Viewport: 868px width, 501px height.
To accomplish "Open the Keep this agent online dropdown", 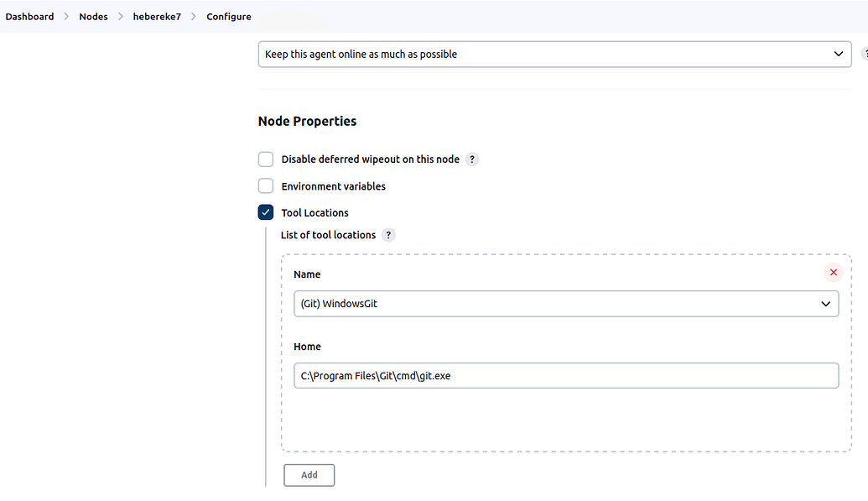I will click(554, 54).
